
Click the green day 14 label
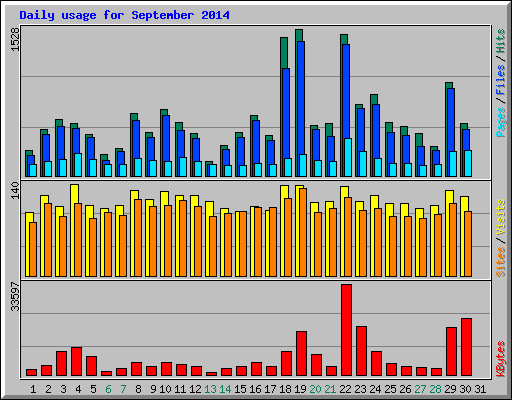coord(225,389)
